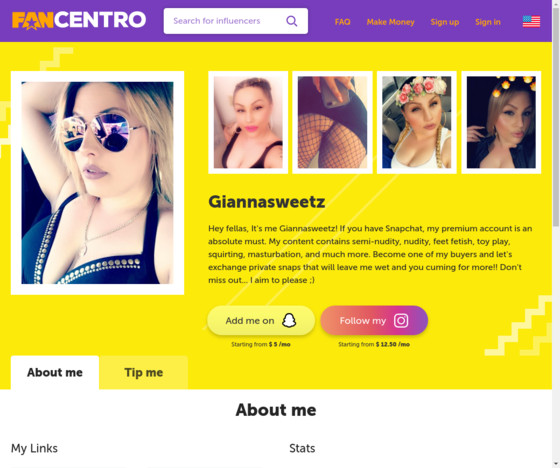Image resolution: width=560 pixels, height=468 pixels.
Task: Go to the Sign up page
Action: tap(445, 22)
